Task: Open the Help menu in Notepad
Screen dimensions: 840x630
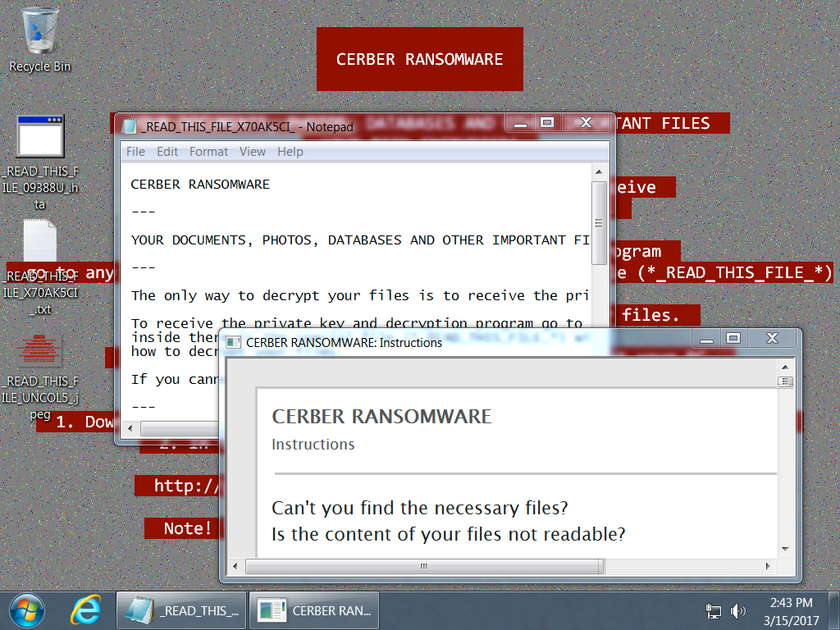Action: coord(290,152)
